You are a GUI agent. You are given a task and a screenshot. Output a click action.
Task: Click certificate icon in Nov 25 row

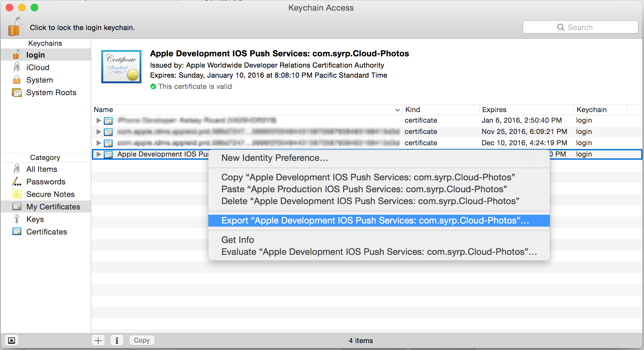108,132
